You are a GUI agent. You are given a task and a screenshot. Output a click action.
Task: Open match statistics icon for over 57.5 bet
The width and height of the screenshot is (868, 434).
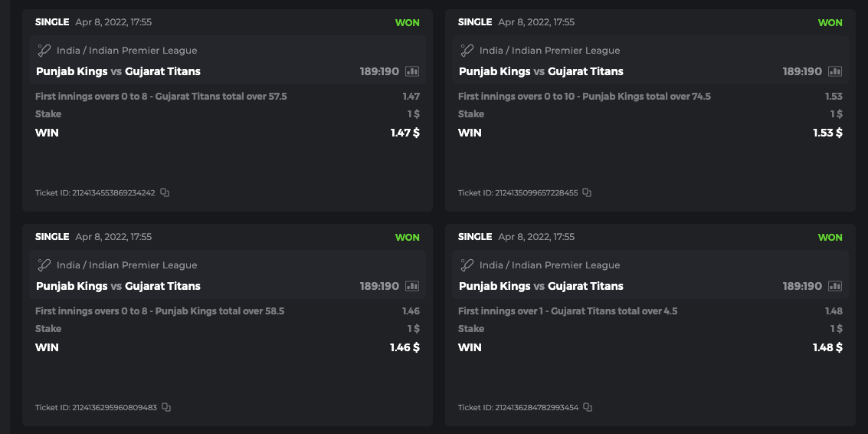412,71
